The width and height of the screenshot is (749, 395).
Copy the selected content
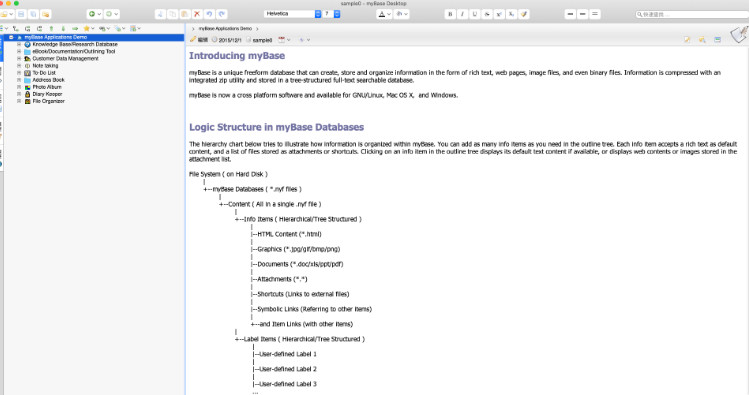tap(172, 14)
